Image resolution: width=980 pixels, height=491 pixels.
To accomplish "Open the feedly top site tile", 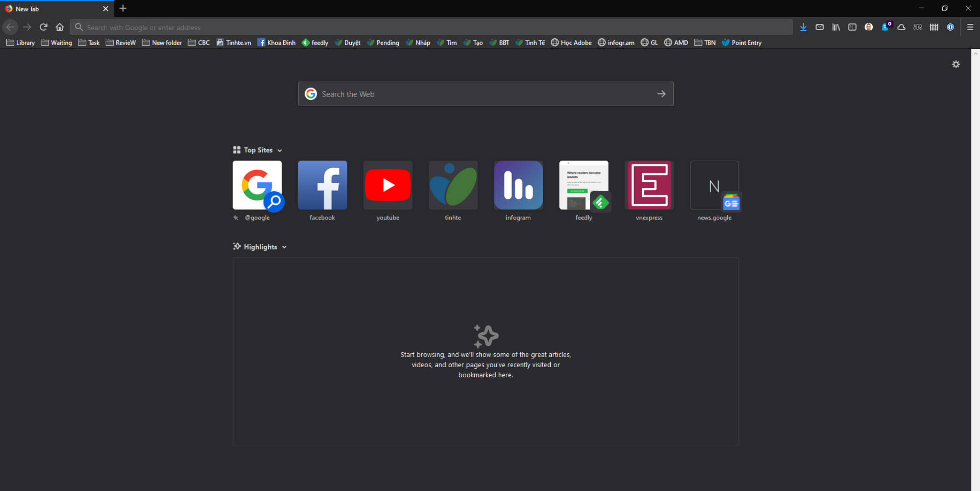I will click(x=584, y=185).
